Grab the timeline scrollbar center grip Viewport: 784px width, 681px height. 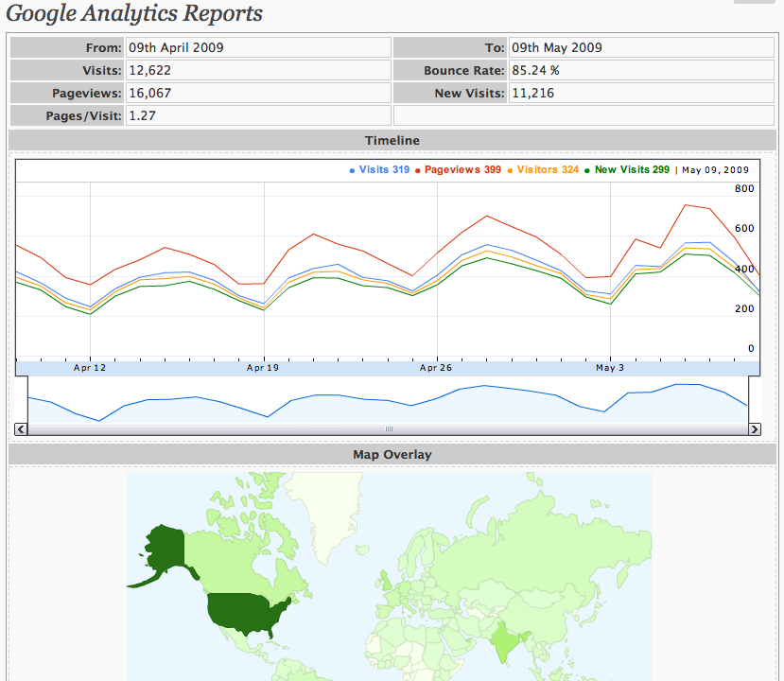click(389, 429)
